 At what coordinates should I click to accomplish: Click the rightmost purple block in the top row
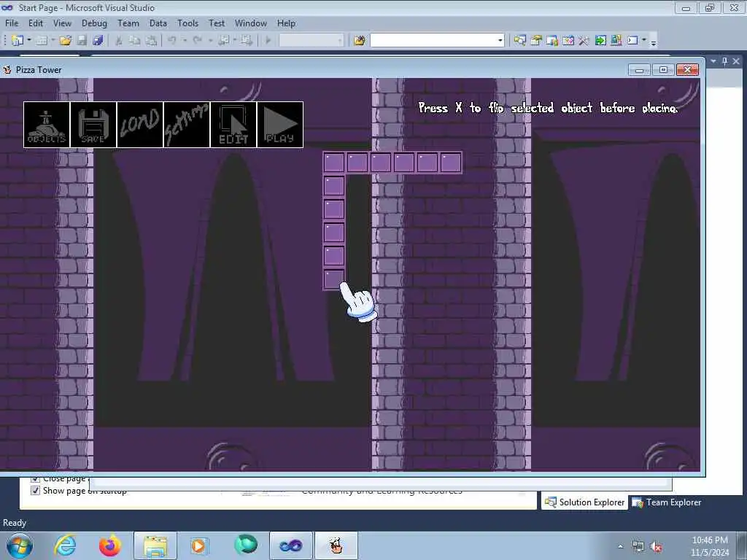[x=451, y=163]
